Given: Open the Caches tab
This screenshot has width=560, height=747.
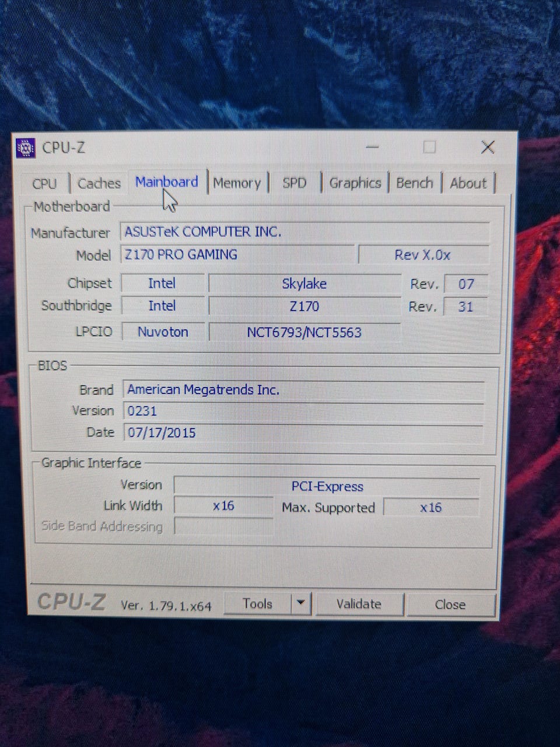Looking at the screenshot, I should click(99, 183).
